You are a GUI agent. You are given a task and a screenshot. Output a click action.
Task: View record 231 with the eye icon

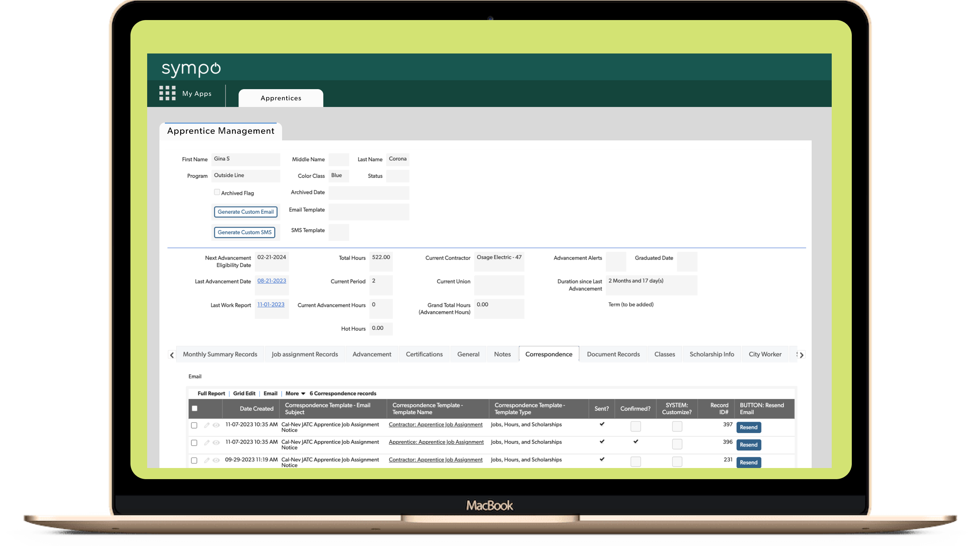[x=216, y=460]
